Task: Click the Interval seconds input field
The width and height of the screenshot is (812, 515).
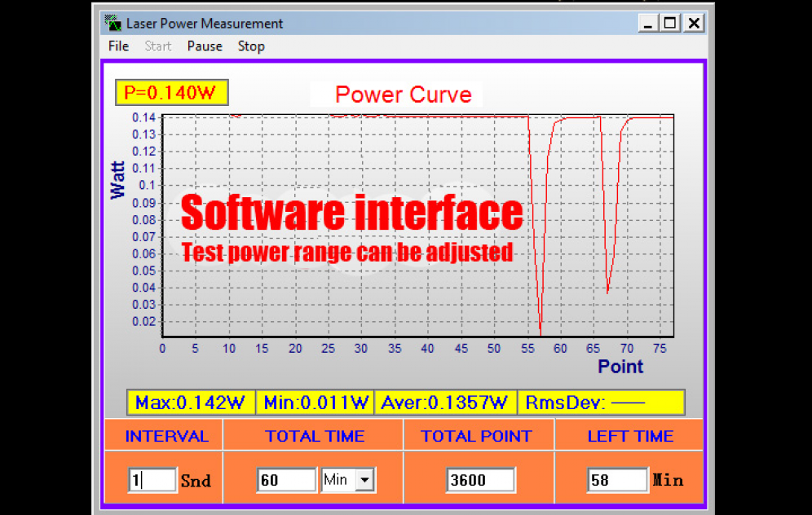Action: (x=152, y=480)
